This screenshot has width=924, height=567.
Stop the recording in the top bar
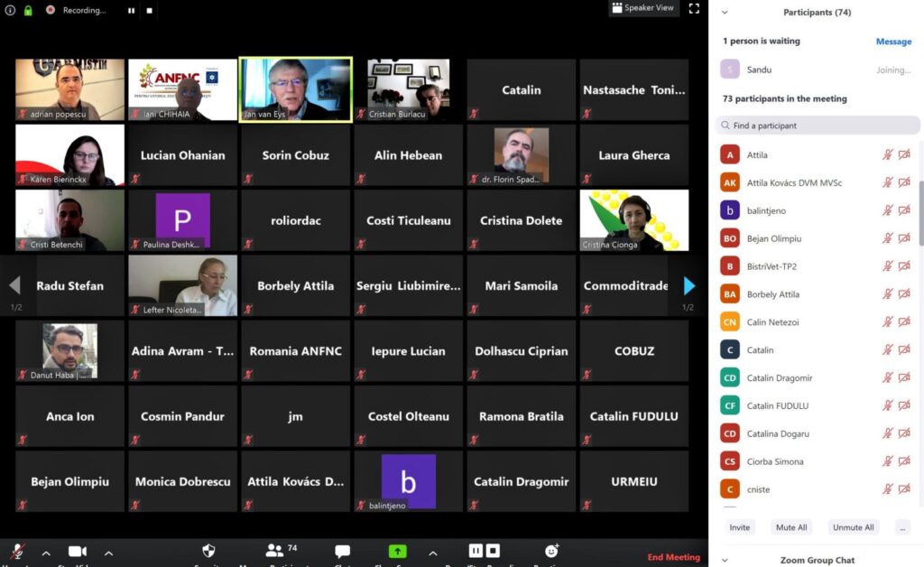pyautogui.click(x=150, y=11)
